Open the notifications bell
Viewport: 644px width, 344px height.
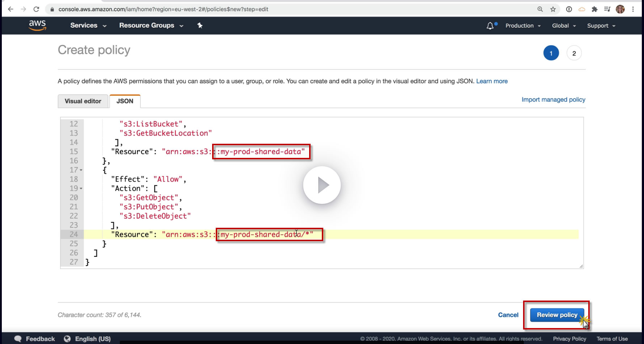(x=490, y=26)
